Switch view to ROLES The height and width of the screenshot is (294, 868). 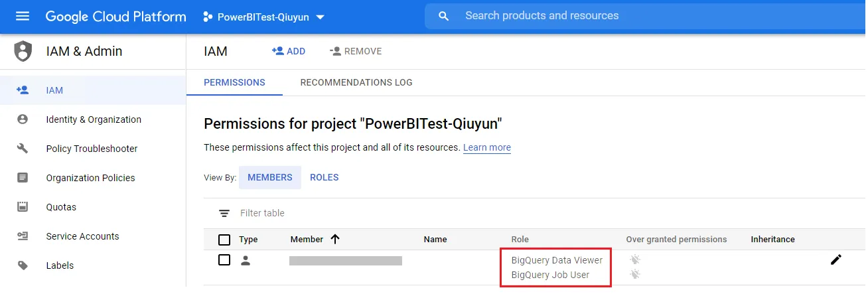325,177
